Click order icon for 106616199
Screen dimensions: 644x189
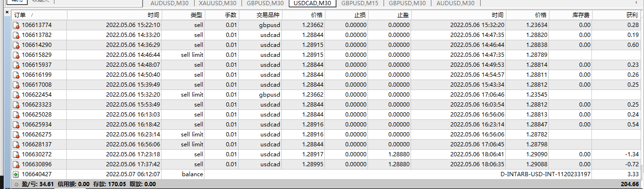pyautogui.click(x=16, y=75)
